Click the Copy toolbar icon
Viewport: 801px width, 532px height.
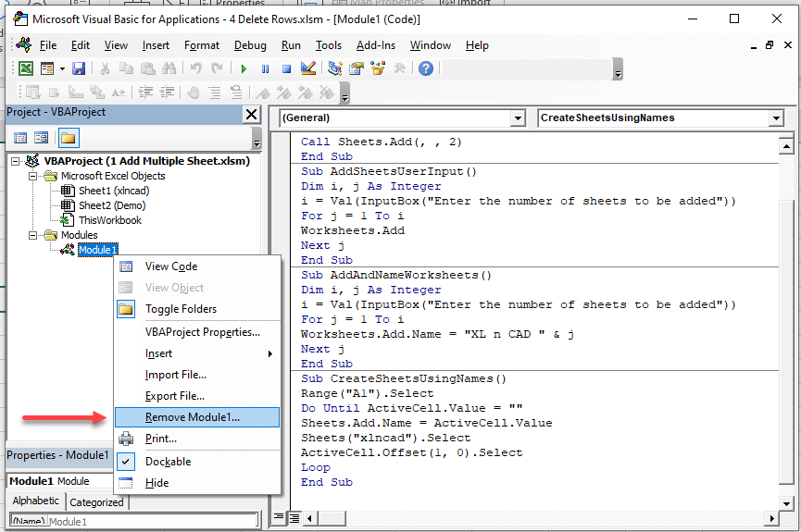click(126, 68)
